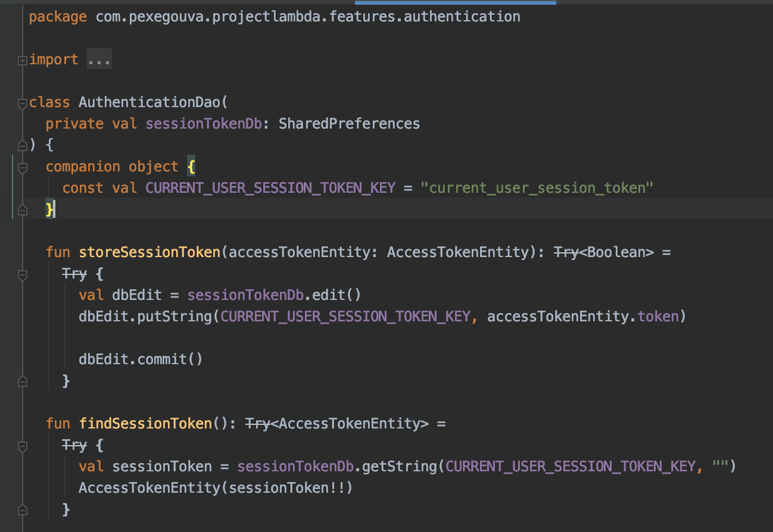Click the "private" keyword
This screenshot has height=532, width=773.
[x=74, y=124]
